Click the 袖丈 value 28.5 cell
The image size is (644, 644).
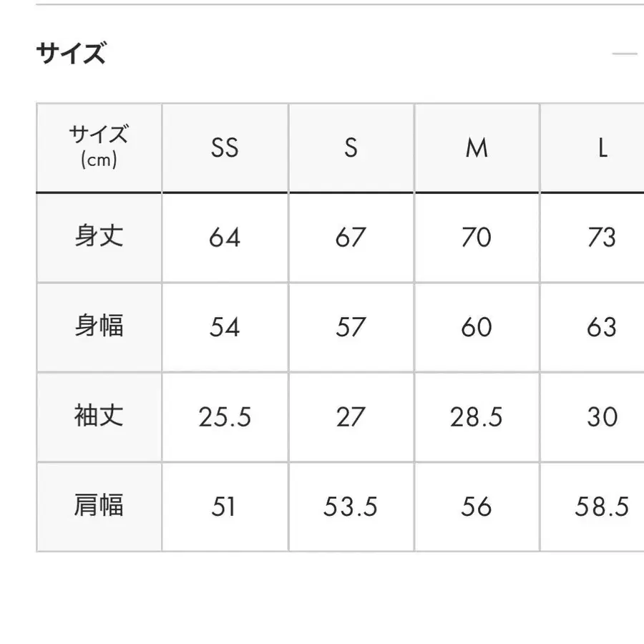point(477,417)
